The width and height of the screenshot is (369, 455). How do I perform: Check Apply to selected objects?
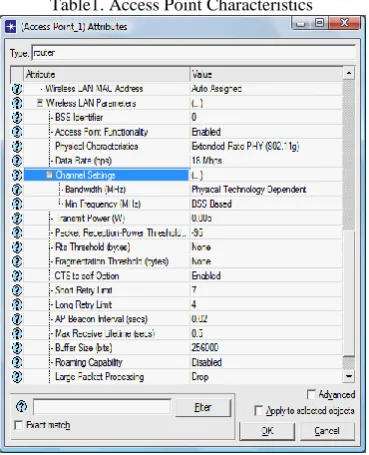point(258,410)
